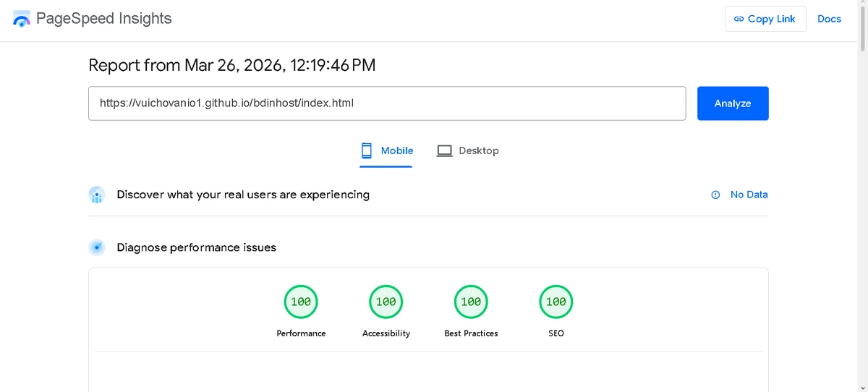The height and width of the screenshot is (392, 868).
Task: Click 'Diagnose performance issues' heading
Action: click(197, 247)
